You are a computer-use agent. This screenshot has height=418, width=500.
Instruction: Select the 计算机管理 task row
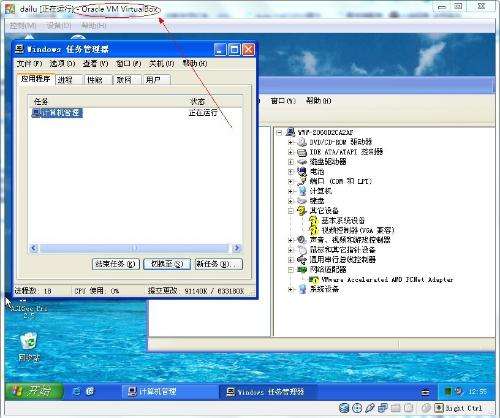click(57, 113)
